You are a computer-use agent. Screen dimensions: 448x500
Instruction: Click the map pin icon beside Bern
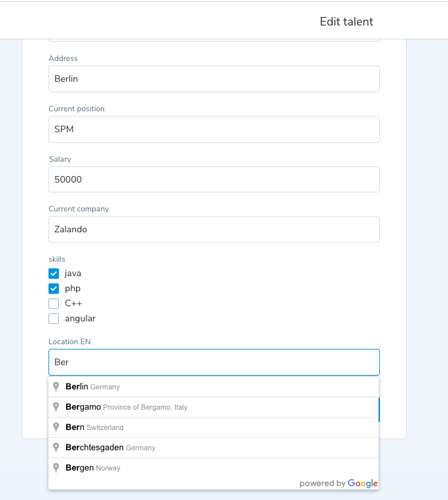56,427
